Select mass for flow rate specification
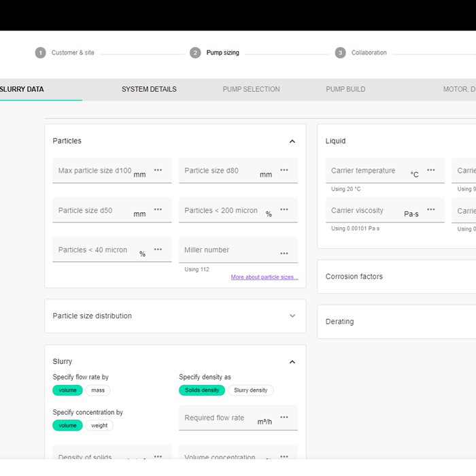 pyautogui.click(x=98, y=390)
